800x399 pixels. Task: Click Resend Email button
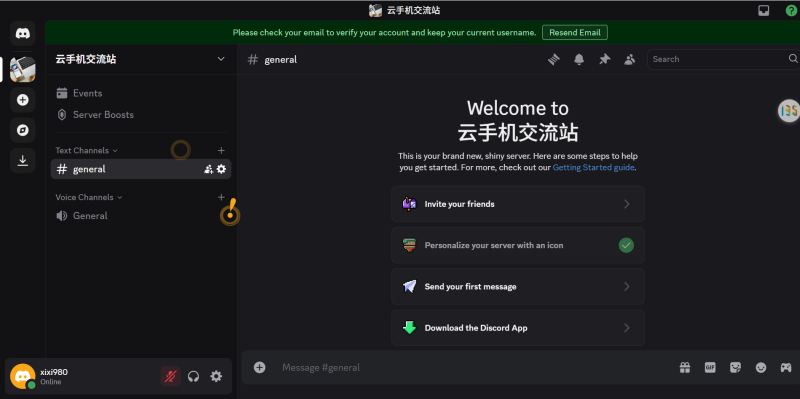[x=575, y=33]
